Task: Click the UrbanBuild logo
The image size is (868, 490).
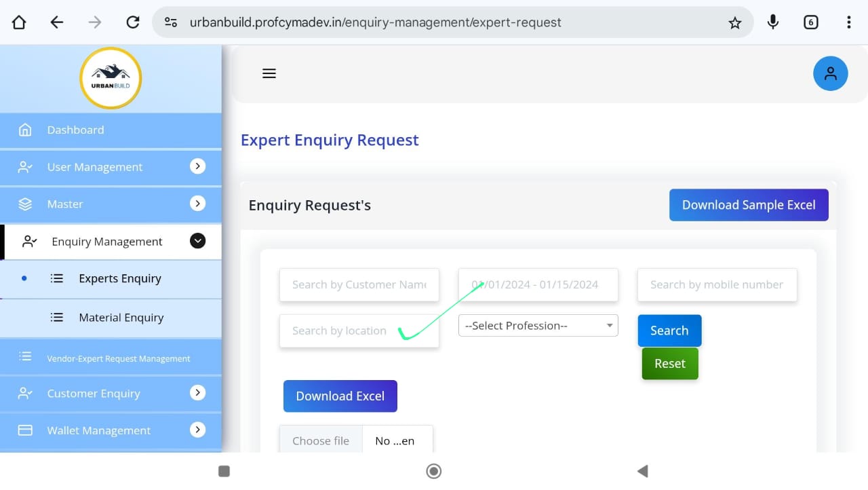Action: pos(111,78)
